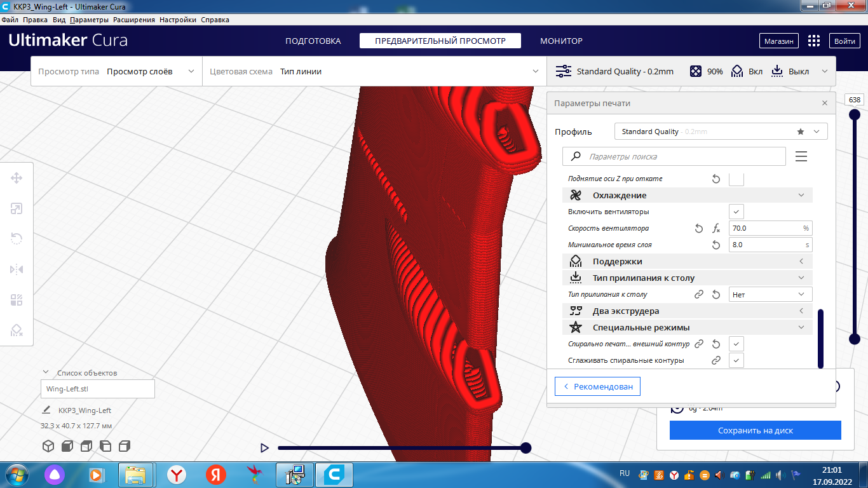Image resolution: width=868 pixels, height=488 pixels.
Task: Switch to the Prepare tab
Action: (313, 41)
